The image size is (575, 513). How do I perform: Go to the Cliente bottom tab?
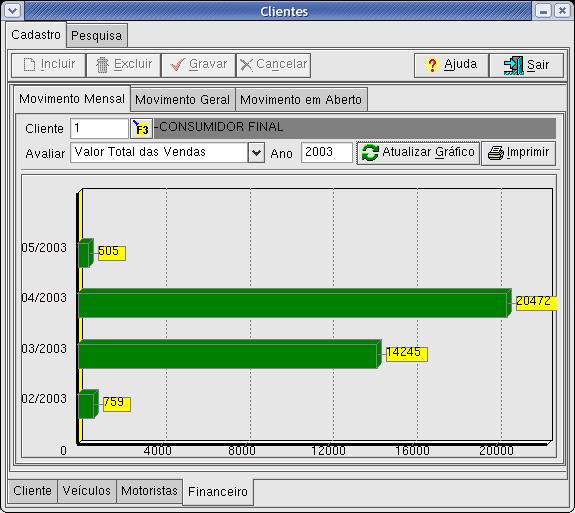(32, 491)
